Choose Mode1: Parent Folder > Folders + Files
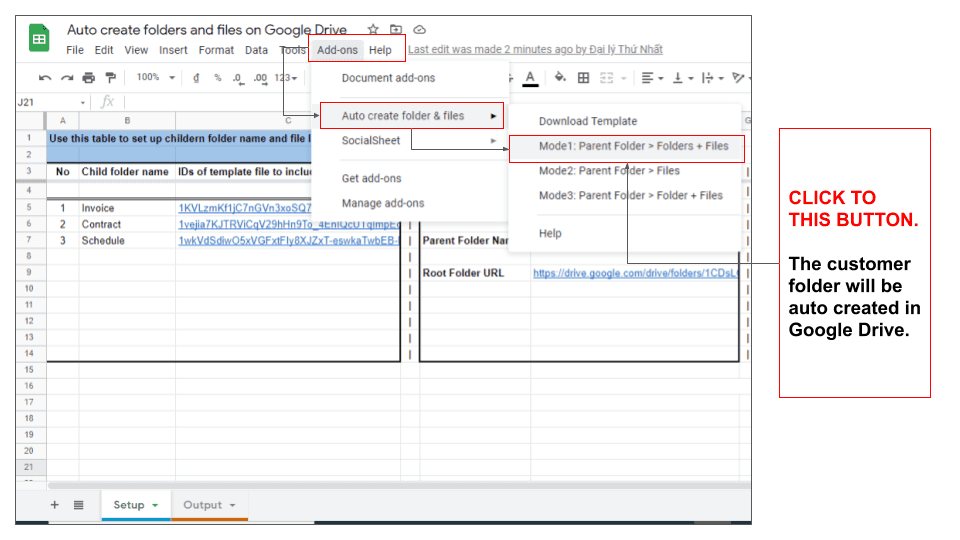This screenshot has width=960, height=540. (x=633, y=146)
